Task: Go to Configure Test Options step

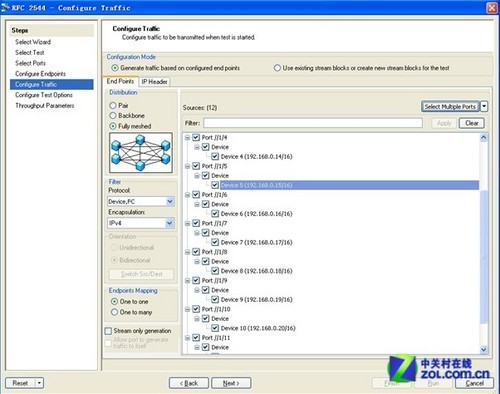Action: click(44, 95)
